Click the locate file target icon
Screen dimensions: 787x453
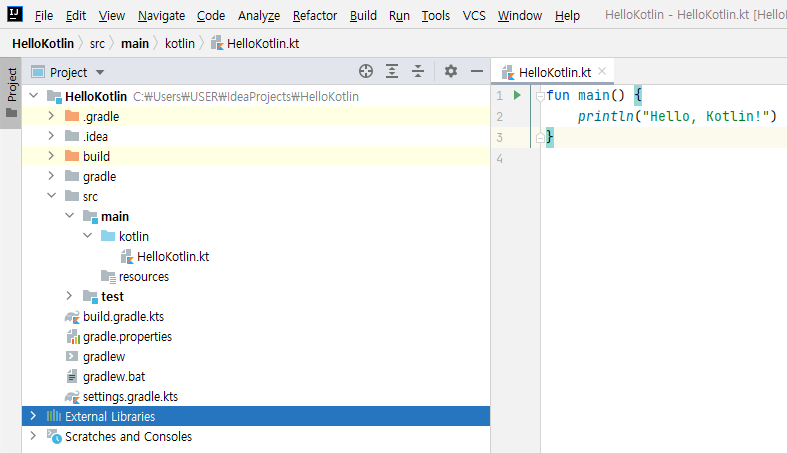366,71
